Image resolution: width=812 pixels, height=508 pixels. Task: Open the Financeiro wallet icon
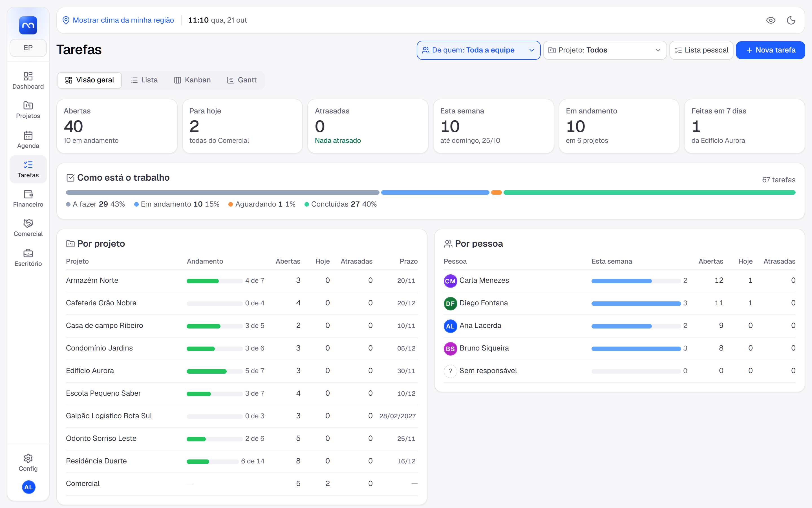(28, 194)
